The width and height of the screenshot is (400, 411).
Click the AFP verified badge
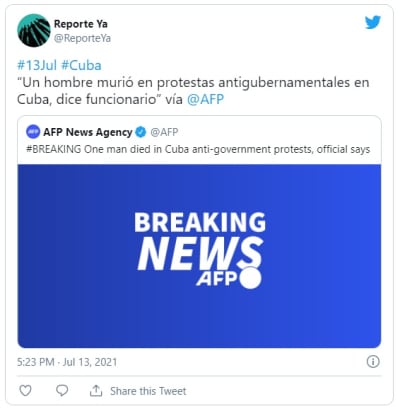pyautogui.click(x=141, y=132)
